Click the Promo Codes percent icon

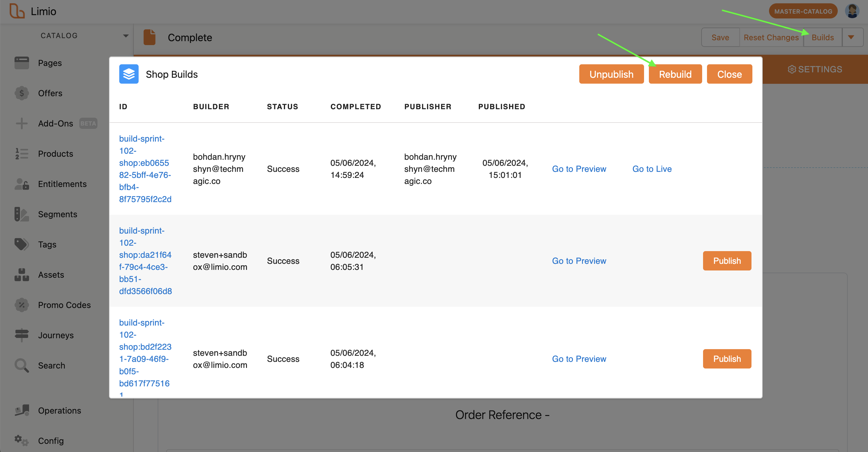click(21, 305)
